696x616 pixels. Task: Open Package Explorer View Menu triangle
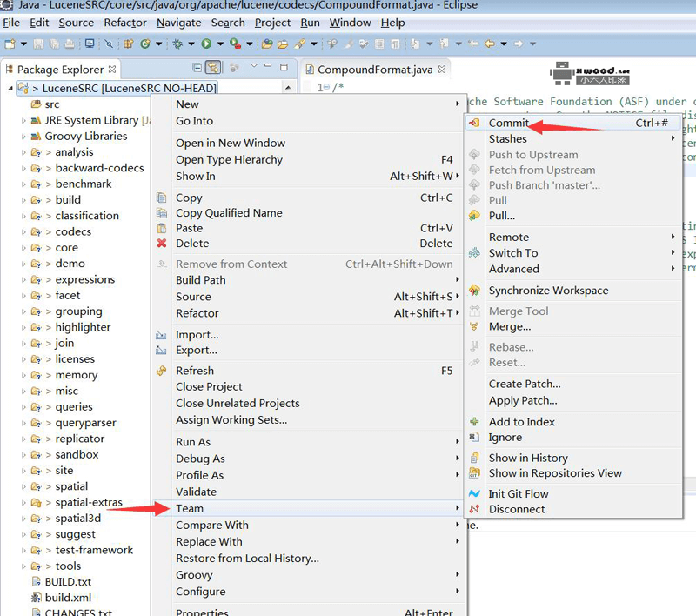coord(254,65)
